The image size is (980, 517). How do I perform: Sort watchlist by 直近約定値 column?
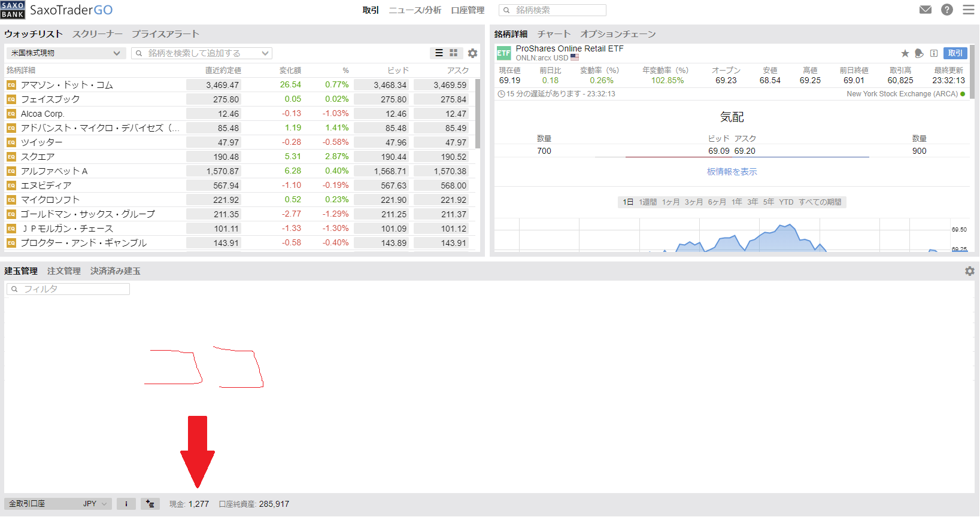click(223, 71)
